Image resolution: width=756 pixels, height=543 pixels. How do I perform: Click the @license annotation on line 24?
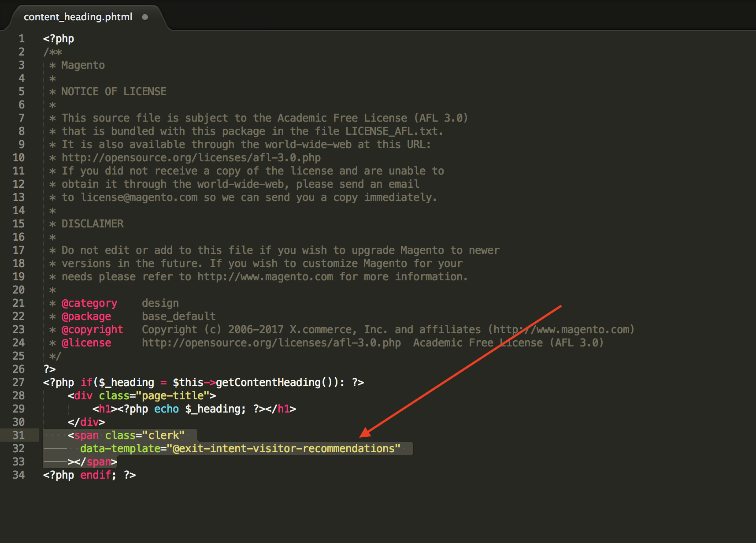click(x=86, y=343)
